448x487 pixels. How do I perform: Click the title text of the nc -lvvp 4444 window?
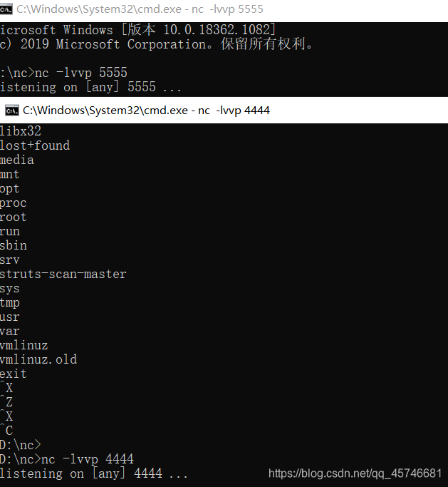[x=146, y=111]
